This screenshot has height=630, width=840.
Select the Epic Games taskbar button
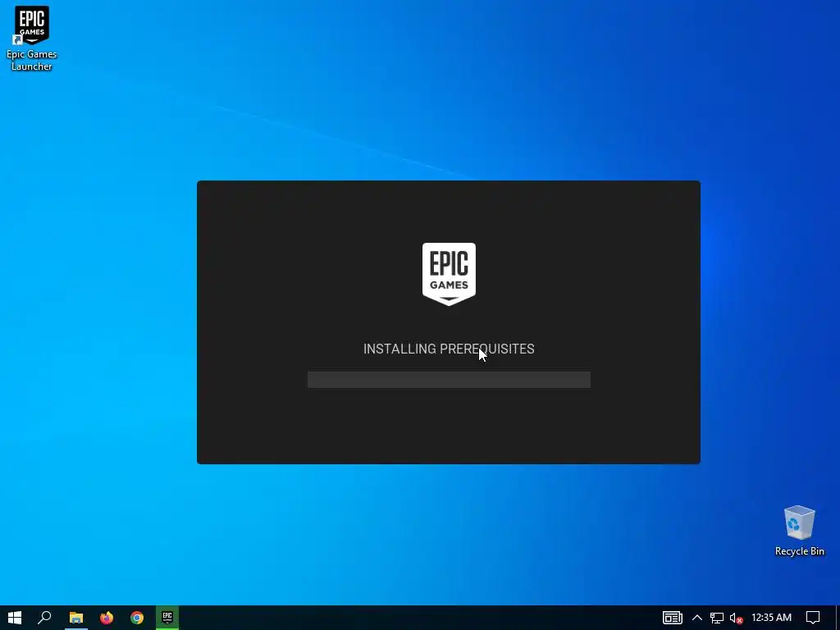click(x=167, y=618)
